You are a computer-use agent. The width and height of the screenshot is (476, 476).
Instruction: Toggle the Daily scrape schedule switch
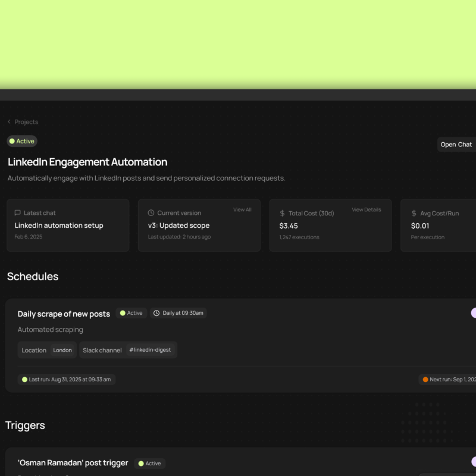coord(473,313)
